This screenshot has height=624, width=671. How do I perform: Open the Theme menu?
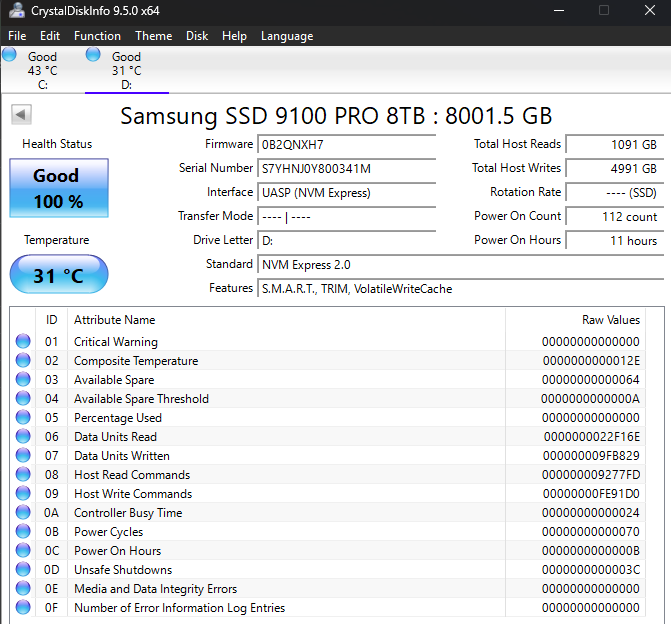click(153, 36)
